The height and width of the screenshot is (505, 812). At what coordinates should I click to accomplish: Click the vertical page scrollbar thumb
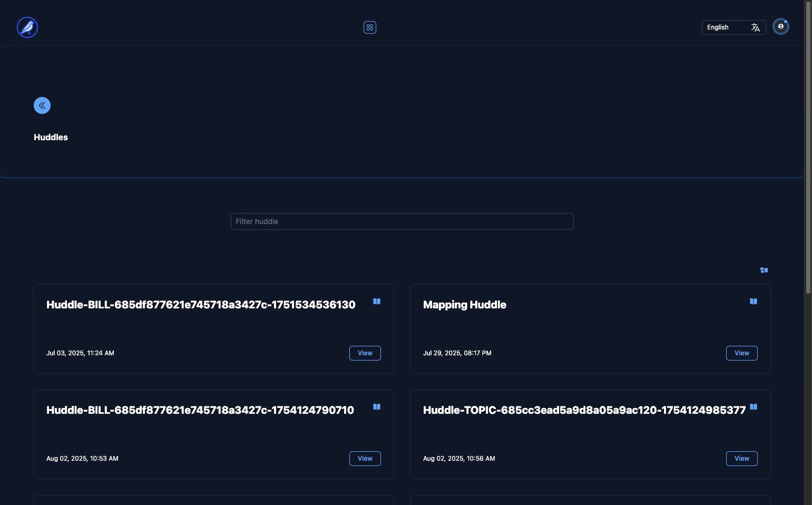(808, 148)
